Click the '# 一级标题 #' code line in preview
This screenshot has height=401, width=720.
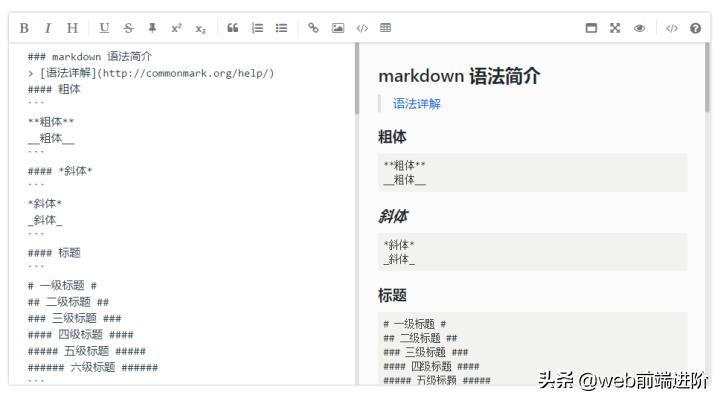(x=415, y=324)
